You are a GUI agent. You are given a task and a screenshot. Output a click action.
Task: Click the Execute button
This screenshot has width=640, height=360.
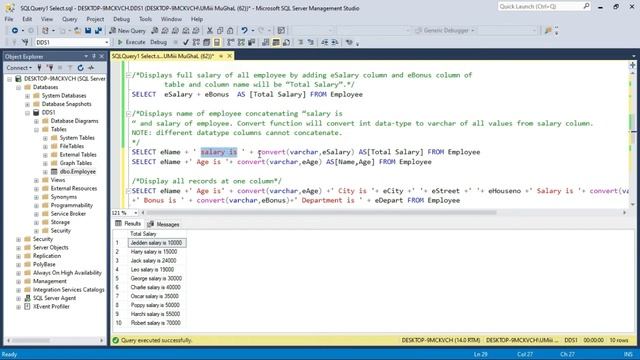pos(131,42)
